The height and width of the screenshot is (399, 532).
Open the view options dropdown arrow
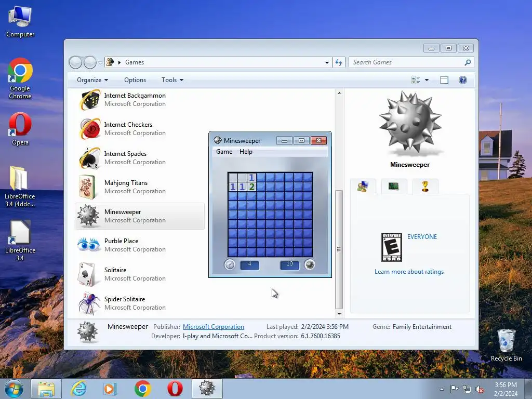[427, 80]
